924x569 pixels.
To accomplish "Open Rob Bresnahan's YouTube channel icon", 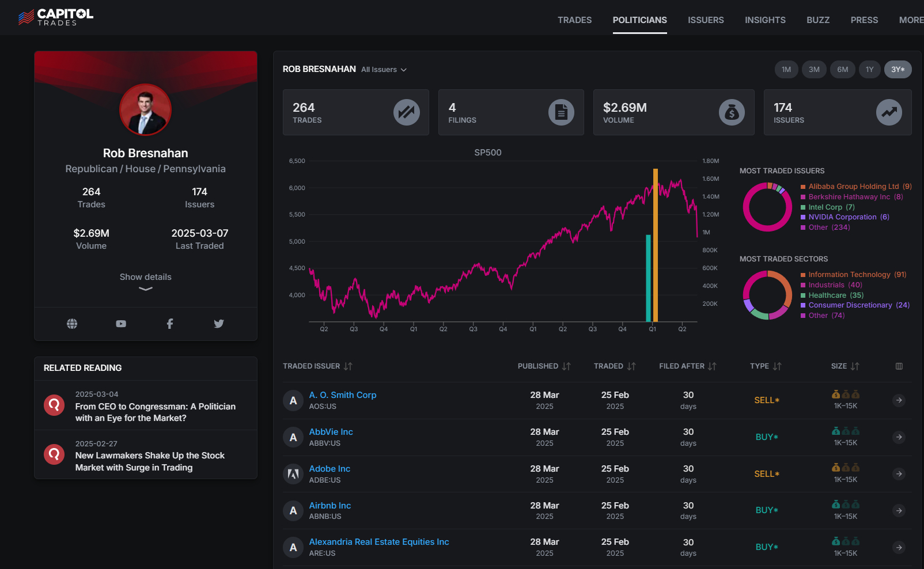I will [121, 324].
